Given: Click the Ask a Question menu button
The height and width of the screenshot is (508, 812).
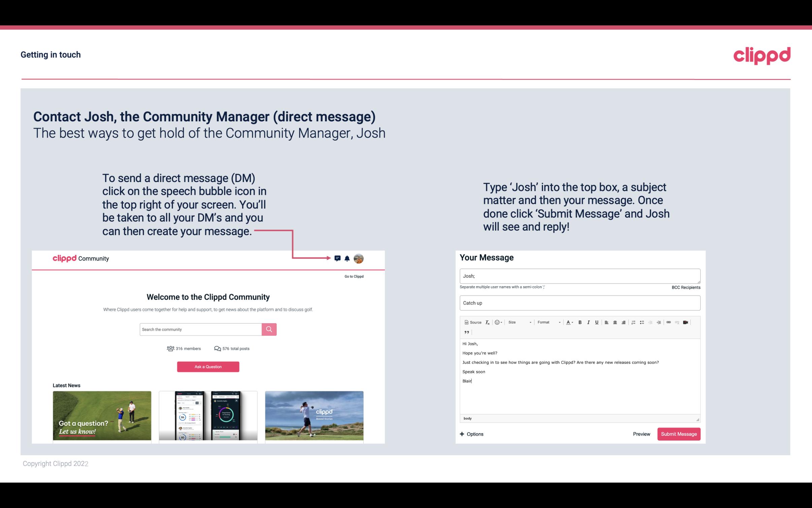Looking at the screenshot, I should click(x=208, y=366).
